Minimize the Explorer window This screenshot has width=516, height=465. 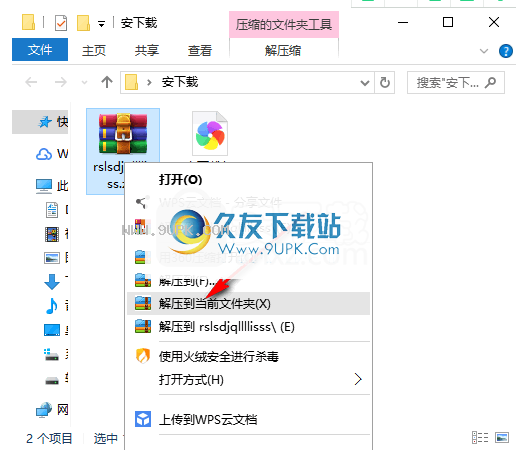403,23
